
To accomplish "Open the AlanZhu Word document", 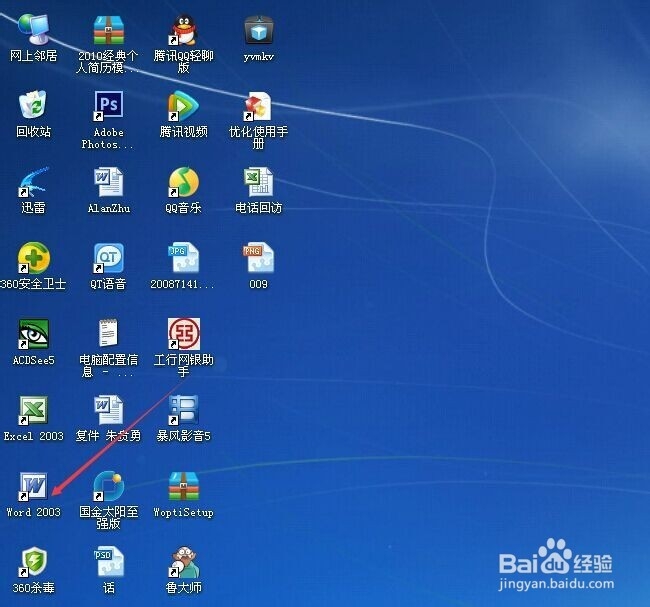I will tap(109, 182).
